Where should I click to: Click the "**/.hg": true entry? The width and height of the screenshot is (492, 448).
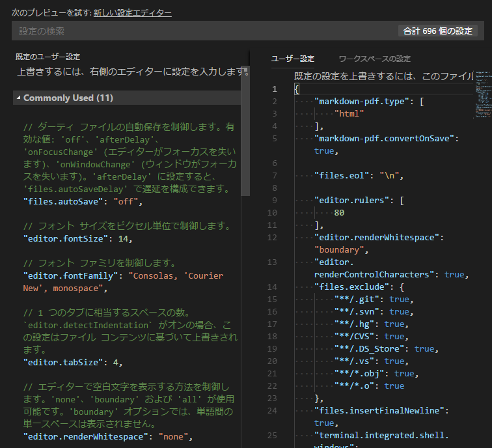371,324
